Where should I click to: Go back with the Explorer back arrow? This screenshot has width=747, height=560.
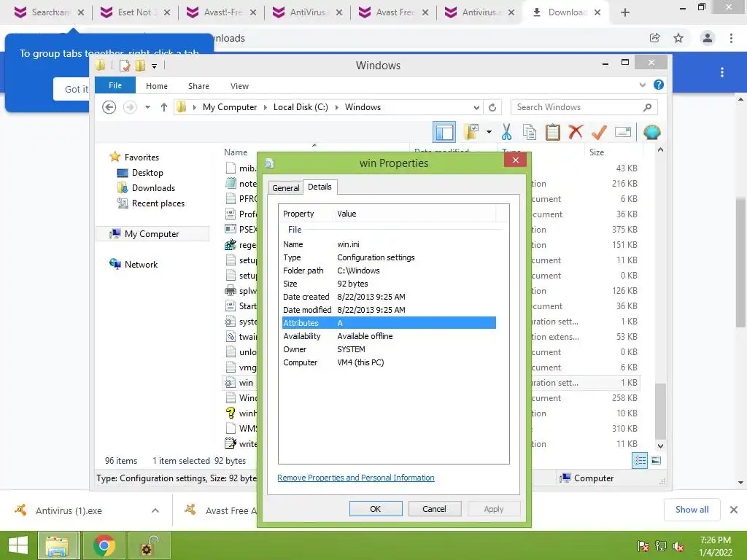(x=109, y=107)
